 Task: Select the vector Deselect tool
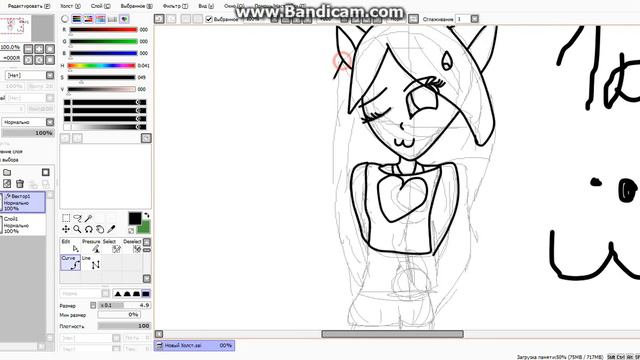coord(132,246)
